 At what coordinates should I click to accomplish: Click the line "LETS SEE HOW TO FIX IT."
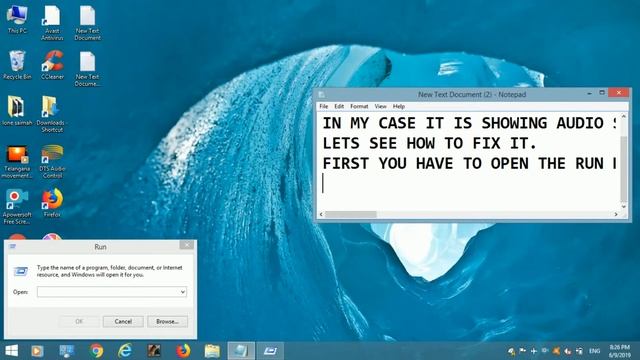pos(429,143)
